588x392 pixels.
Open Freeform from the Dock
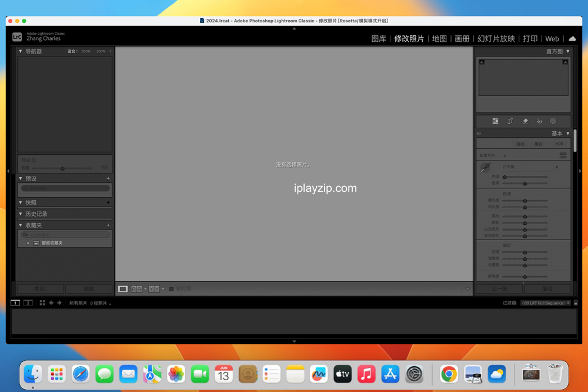[319, 374]
